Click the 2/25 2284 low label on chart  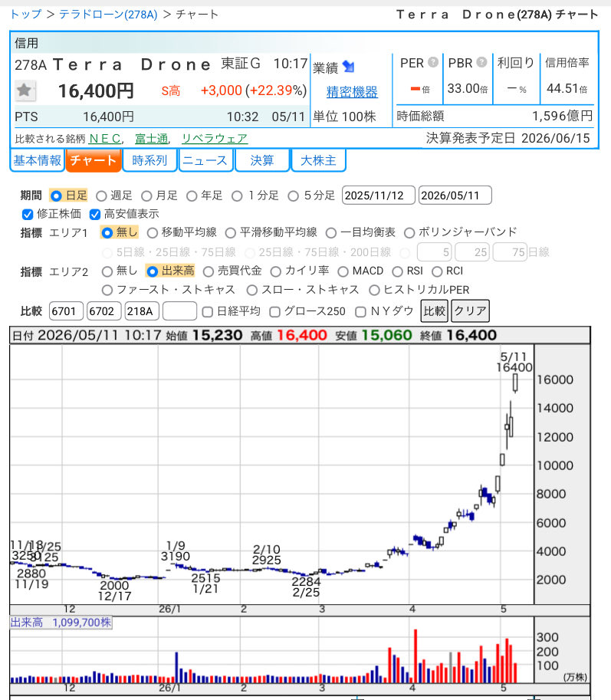pos(306,587)
